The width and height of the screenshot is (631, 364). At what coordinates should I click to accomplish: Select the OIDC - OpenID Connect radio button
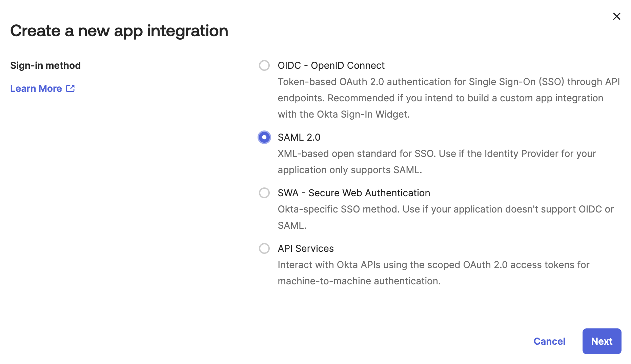[x=264, y=65]
